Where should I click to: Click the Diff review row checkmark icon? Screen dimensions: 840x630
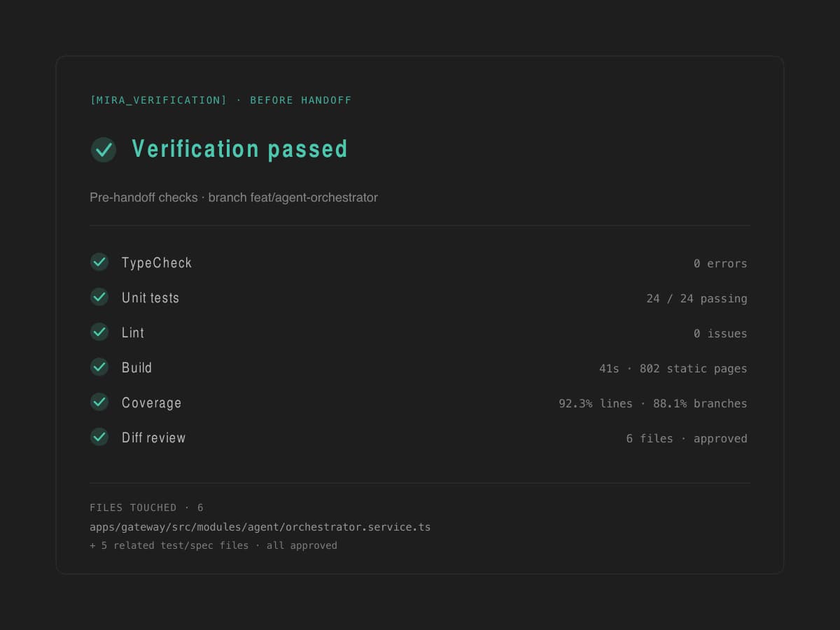99,437
